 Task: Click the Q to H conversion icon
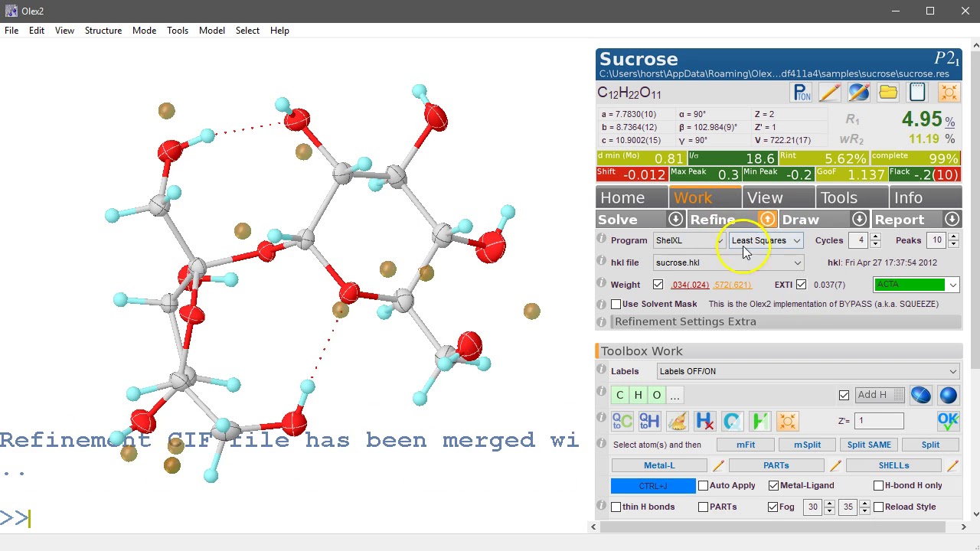(x=649, y=421)
